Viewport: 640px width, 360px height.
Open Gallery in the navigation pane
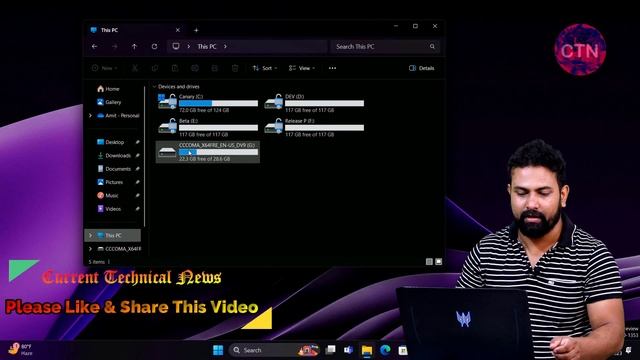pos(109,102)
